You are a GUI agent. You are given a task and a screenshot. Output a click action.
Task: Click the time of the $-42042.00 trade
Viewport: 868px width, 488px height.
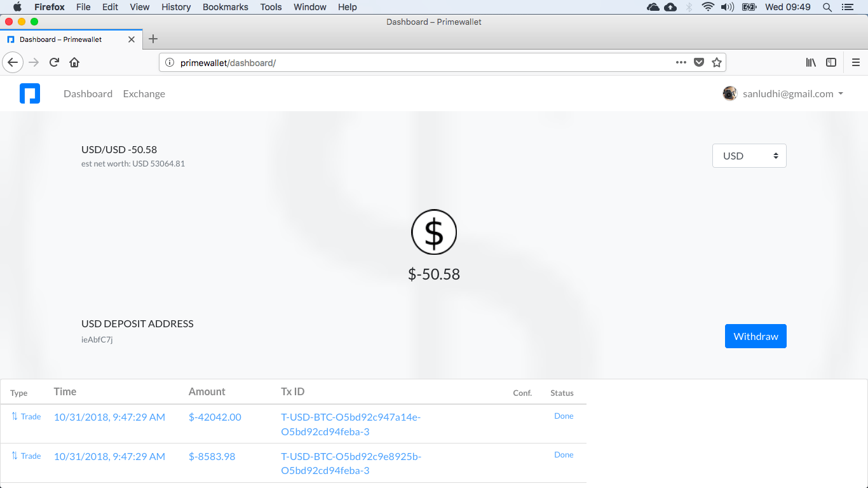109,417
